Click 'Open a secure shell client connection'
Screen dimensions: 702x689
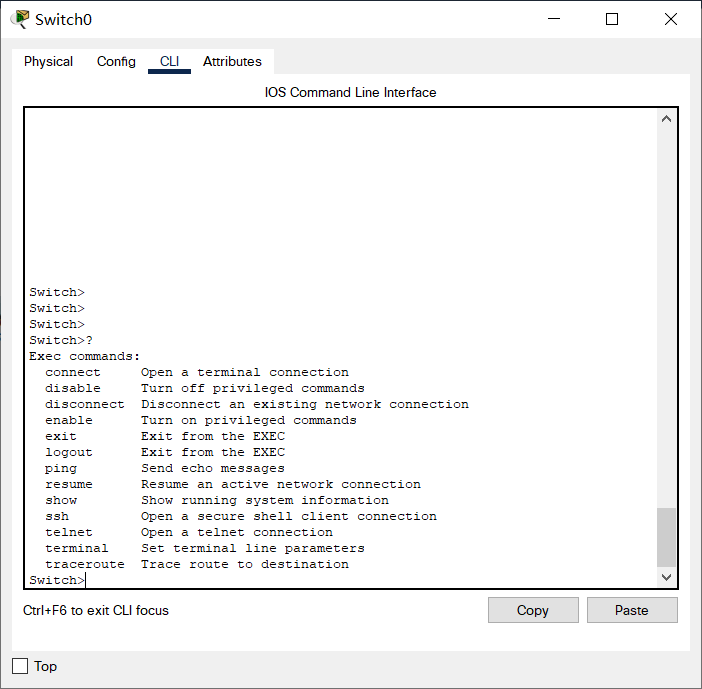pos(289,517)
